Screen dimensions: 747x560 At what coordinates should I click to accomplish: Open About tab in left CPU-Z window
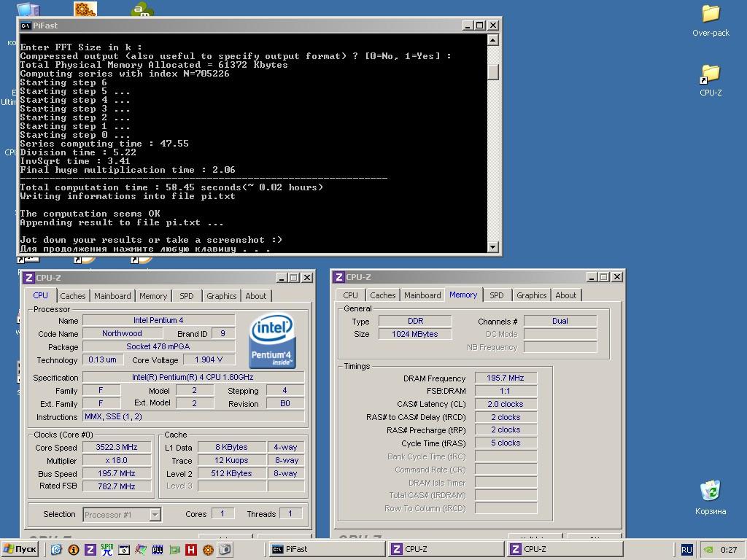256,296
